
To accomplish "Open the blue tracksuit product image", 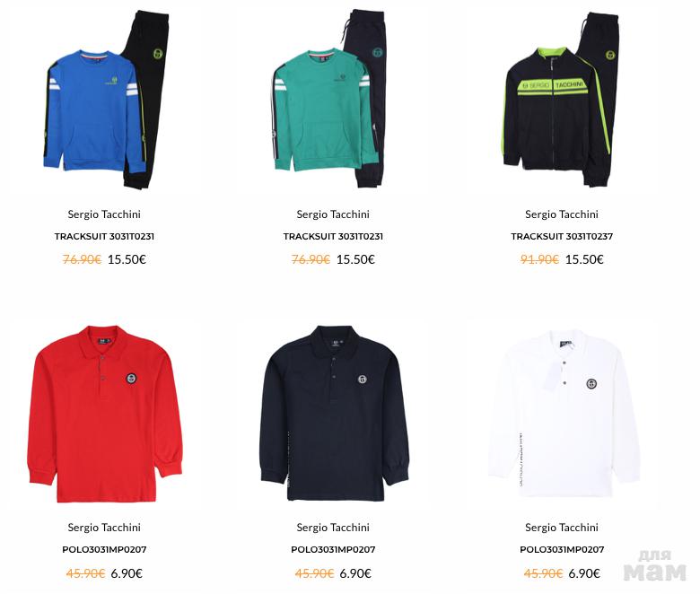I will pyautogui.click(x=105, y=99).
